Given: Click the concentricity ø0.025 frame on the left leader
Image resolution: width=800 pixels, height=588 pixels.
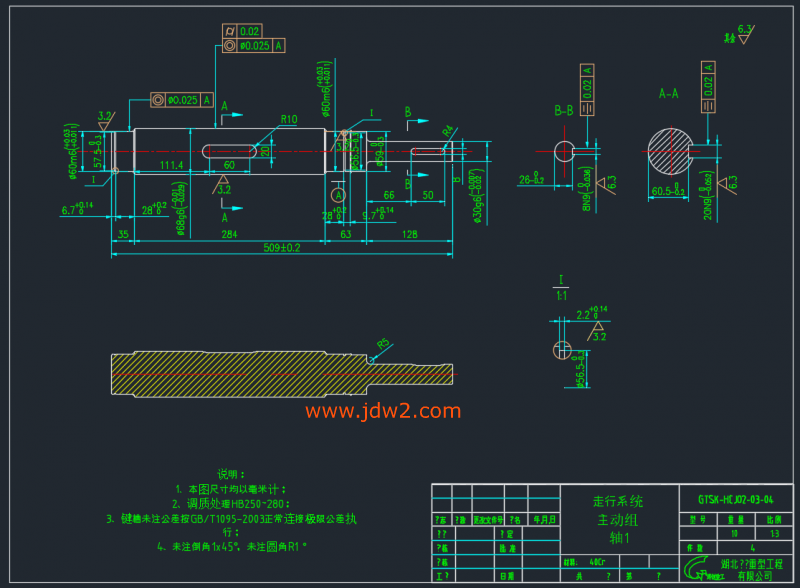Looking at the screenshot, I should pos(181,99).
